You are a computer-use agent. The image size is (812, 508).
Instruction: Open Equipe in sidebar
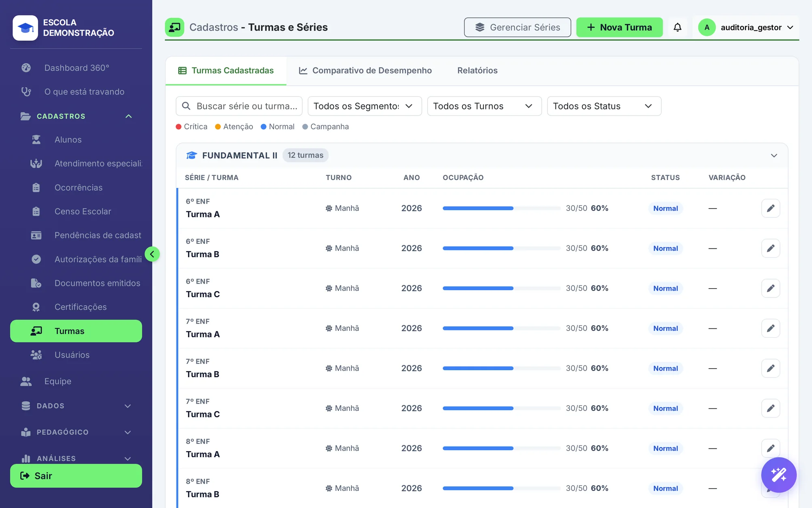[76, 381]
